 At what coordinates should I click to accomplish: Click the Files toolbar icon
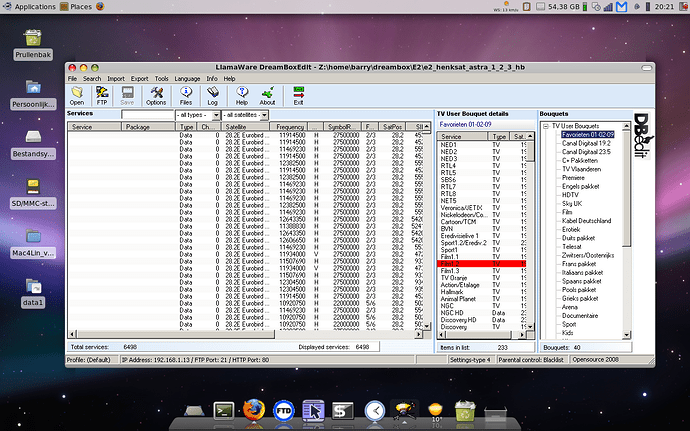186,96
